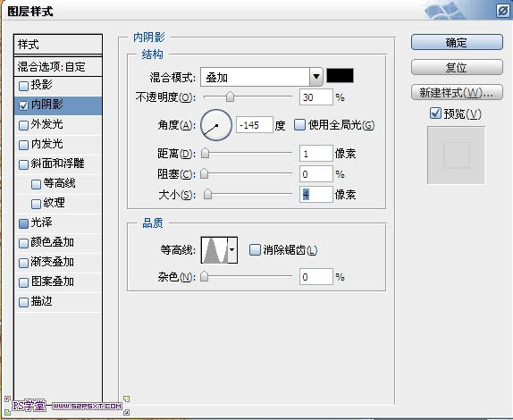Click the 不透明度 opacity slider handle
This screenshot has height=420, width=513.
[230, 97]
